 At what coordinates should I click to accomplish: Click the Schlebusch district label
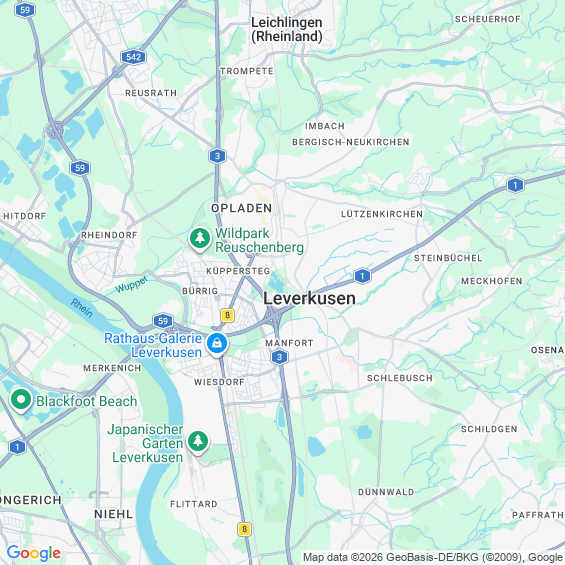400,378
